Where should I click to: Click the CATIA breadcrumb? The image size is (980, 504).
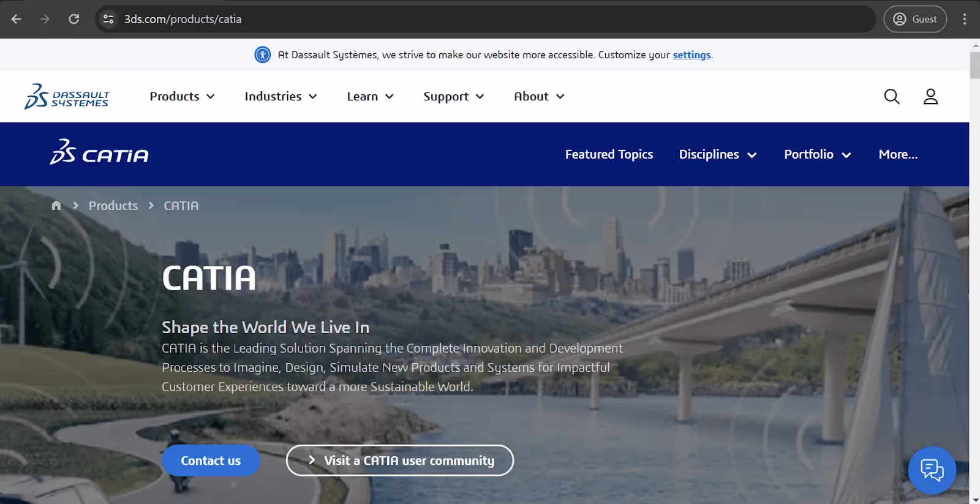pyautogui.click(x=181, y=206)
